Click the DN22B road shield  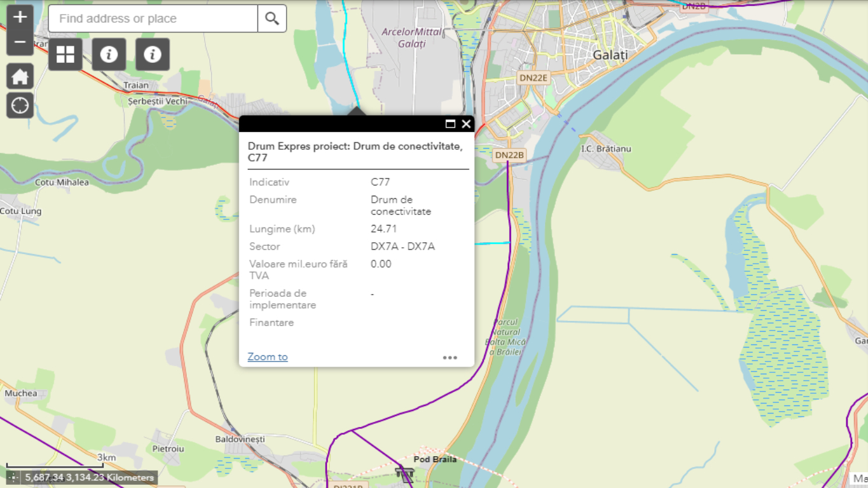[x=510, y=155]
